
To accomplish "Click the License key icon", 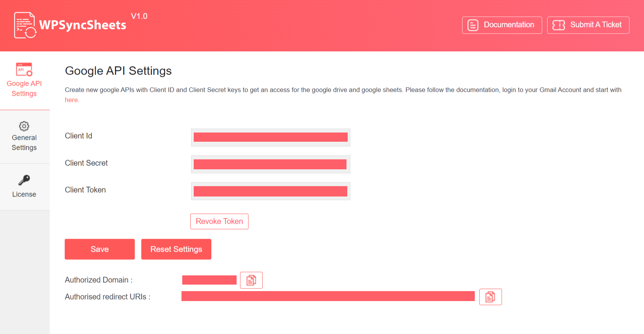I will point(24,180).
